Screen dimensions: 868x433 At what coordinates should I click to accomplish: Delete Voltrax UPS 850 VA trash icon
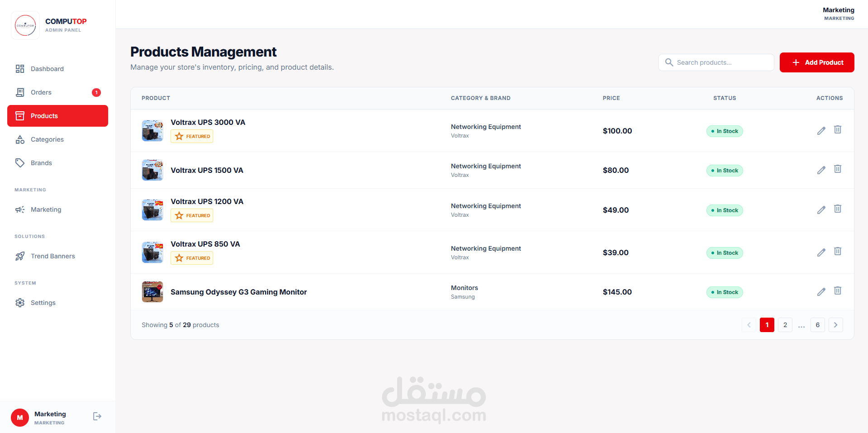[x=838, y=252]
